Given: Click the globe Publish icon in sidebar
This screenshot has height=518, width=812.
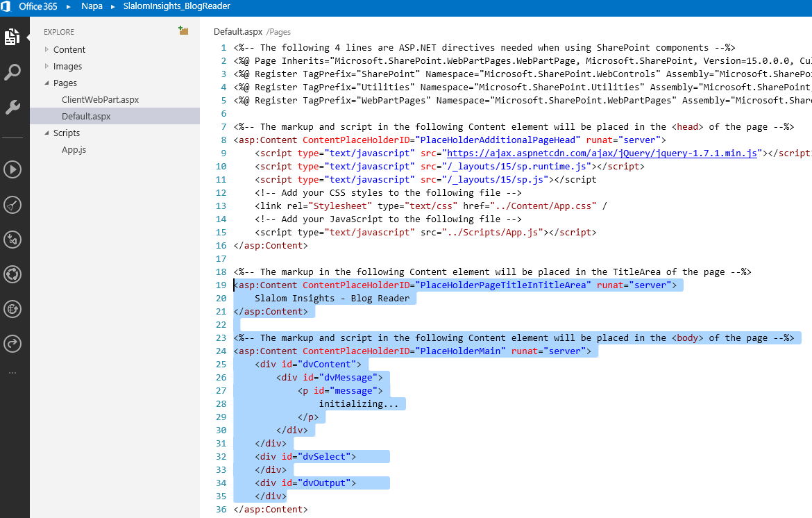Looking at the screenshot, I should [12, 309].
